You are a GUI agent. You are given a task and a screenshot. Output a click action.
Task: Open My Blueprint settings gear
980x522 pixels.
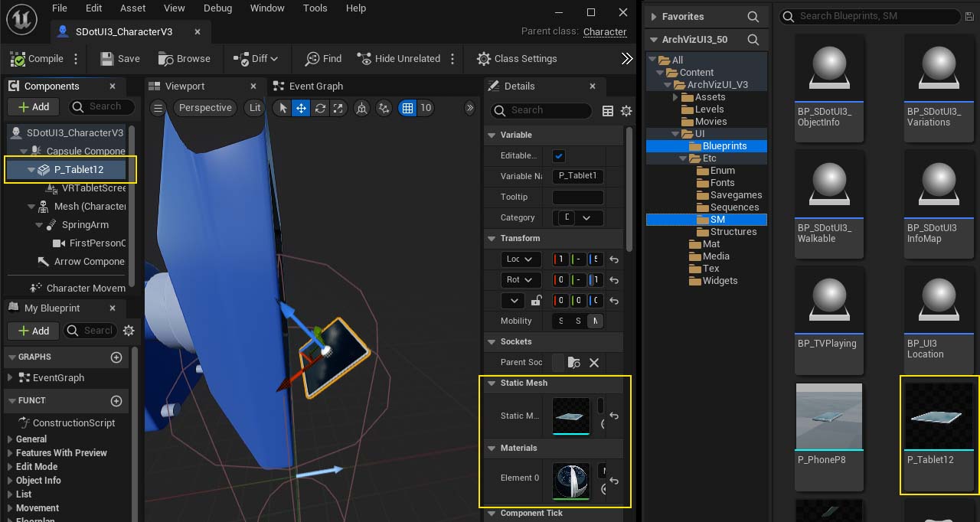(129, 331)
